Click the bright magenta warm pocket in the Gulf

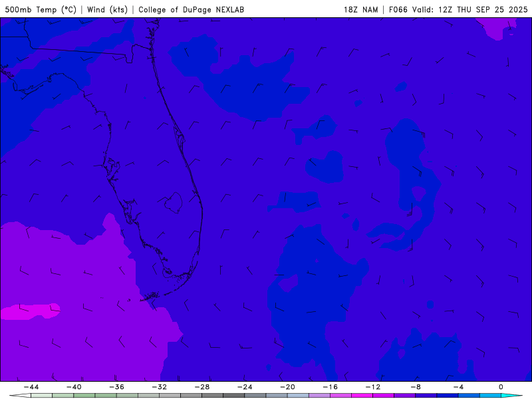pyautogui.click(x=30, y=311)
